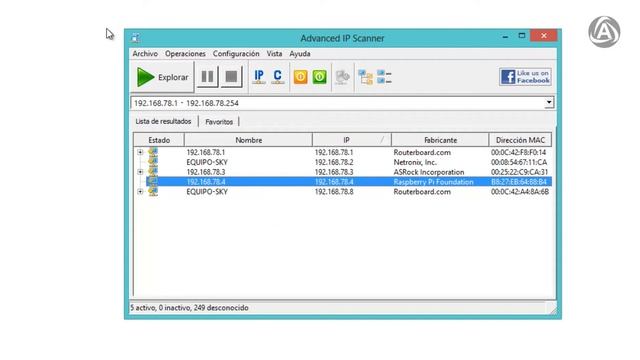Expand the 192.168.78.3 ASRock row
This screenshot has width=640, height=360.
pyautogui.click(x=140, y=172)
